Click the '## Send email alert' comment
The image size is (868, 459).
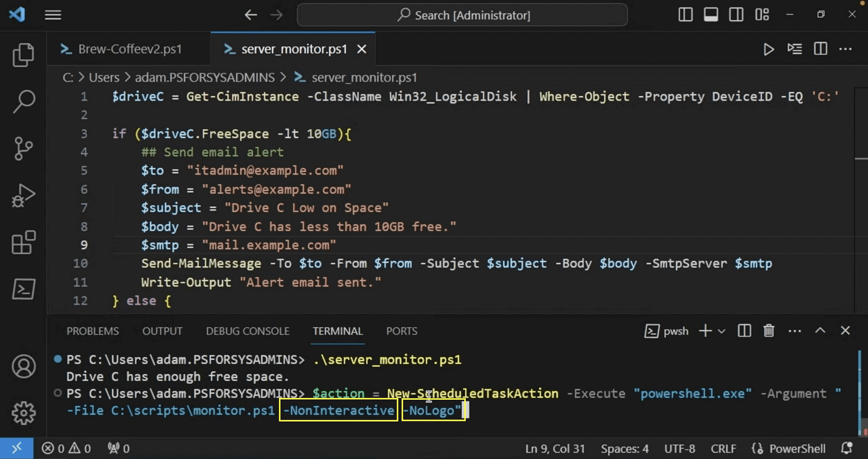point(212,152)
